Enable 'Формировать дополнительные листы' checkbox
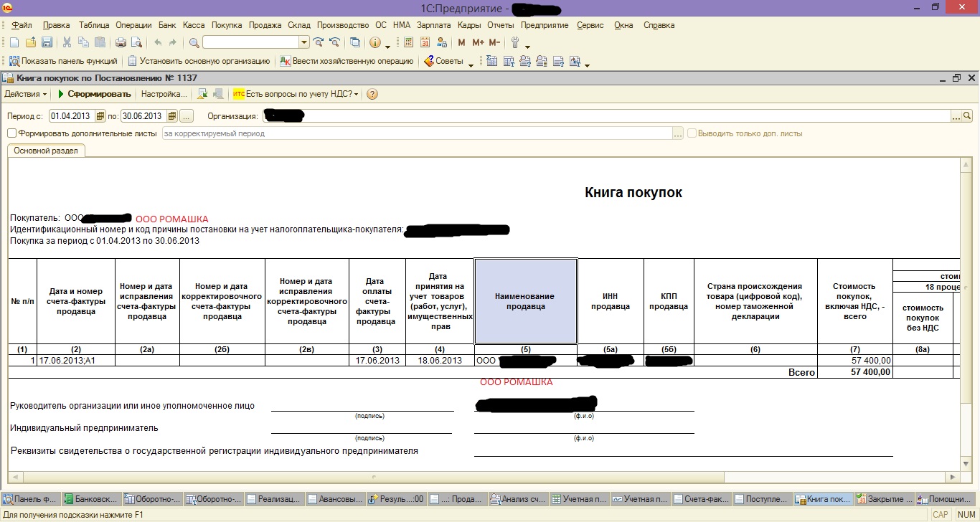Viewport: 980px width, 522px height. (11, 133)
